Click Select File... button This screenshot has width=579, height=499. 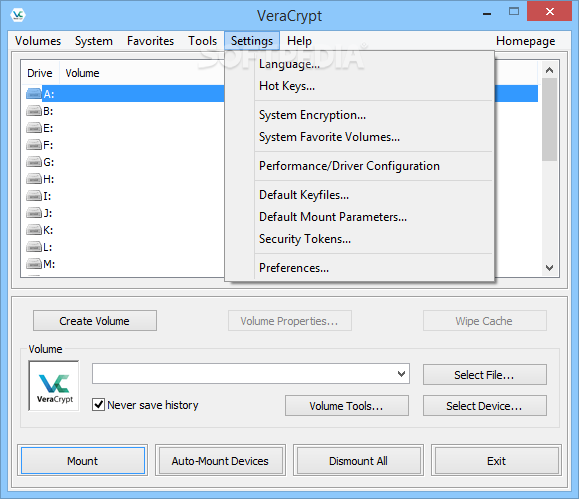point(484,375)
